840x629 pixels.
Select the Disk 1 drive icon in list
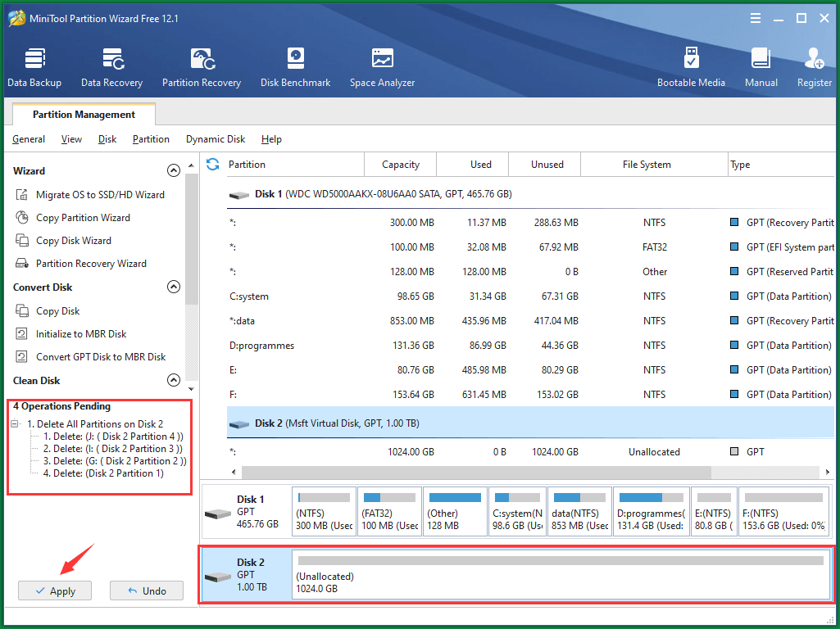tap(239, 195)
